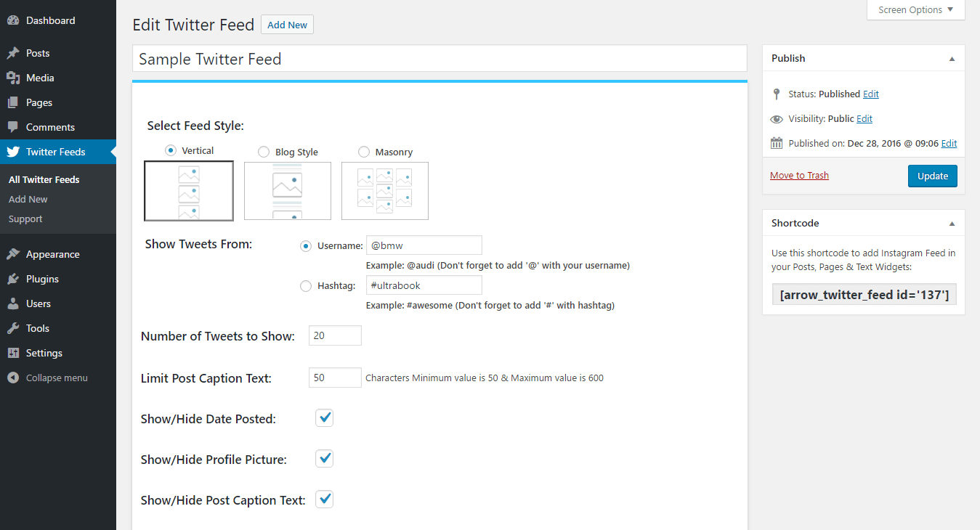
Task: Edit the Status via its Edit link
Action: [871, 94]
